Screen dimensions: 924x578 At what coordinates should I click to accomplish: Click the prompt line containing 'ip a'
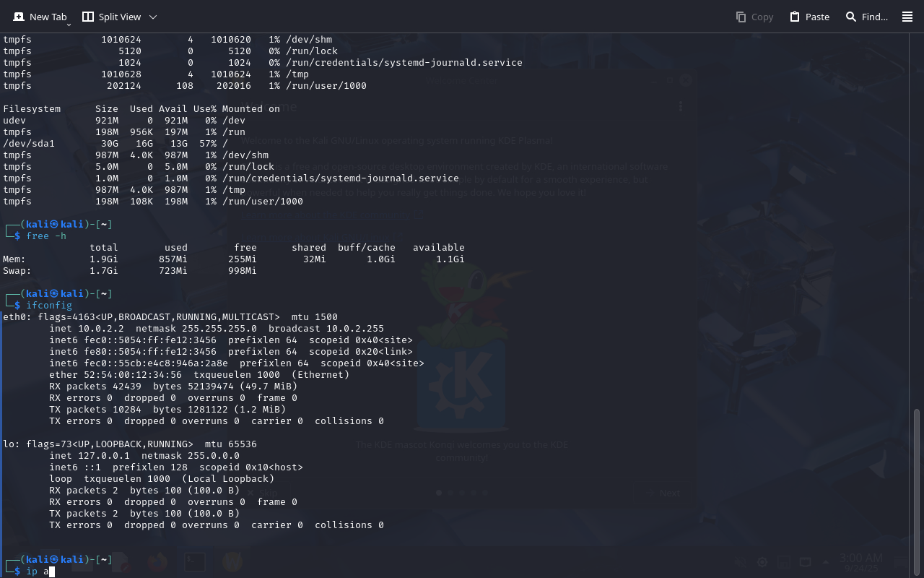point(38,571)
